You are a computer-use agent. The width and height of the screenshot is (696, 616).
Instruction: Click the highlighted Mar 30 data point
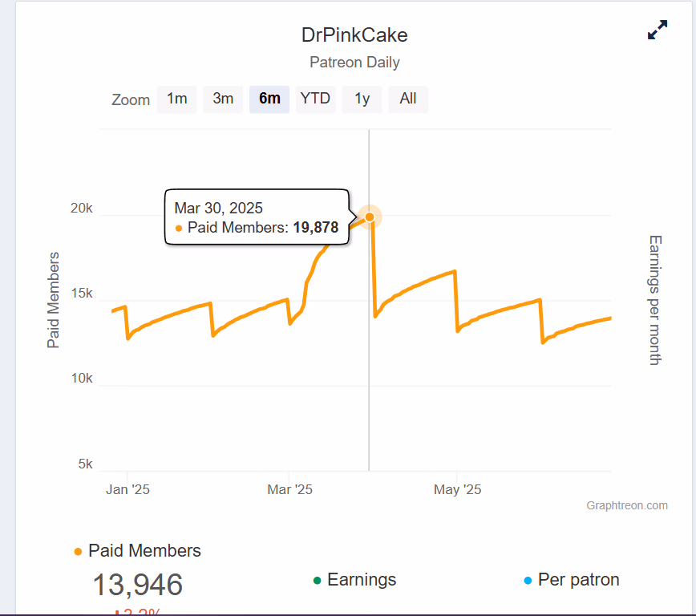370,217
